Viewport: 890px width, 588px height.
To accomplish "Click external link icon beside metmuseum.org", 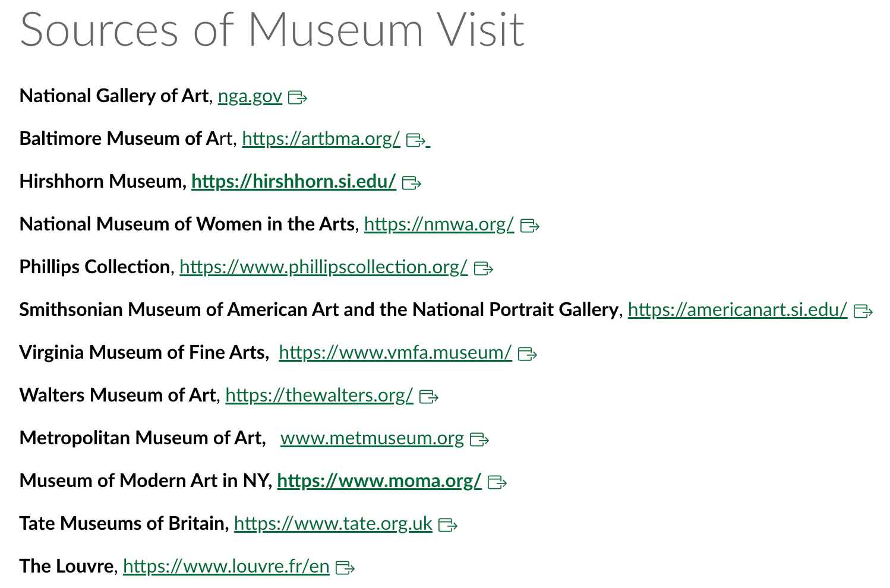I will (x=479, y=440).
